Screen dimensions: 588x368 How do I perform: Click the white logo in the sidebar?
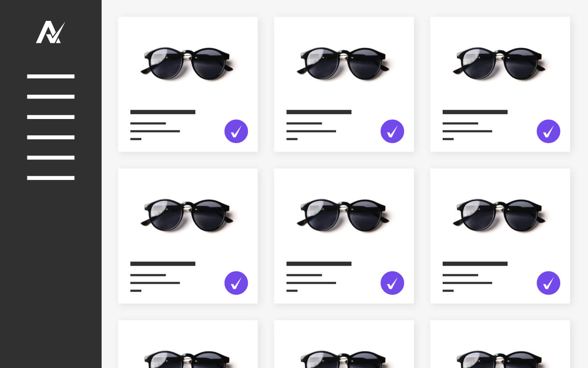click(x=51, y=32)
